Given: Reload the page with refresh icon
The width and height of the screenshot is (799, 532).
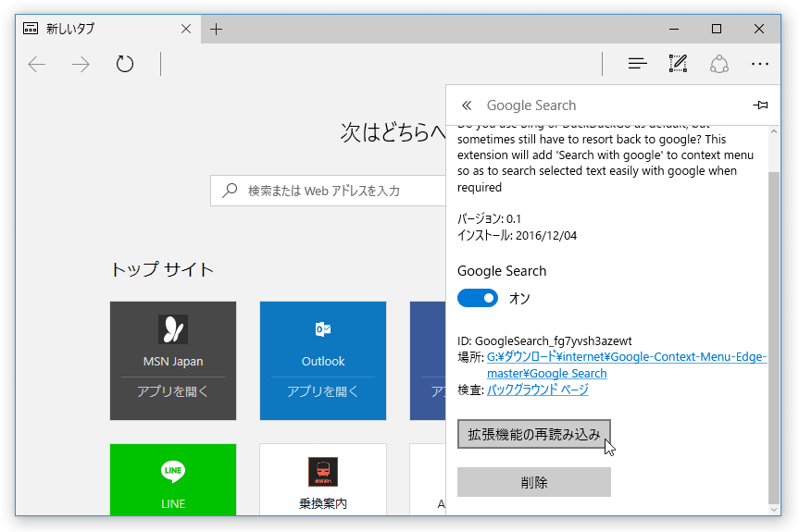Looking at the screenshot, I should [125, 64].
